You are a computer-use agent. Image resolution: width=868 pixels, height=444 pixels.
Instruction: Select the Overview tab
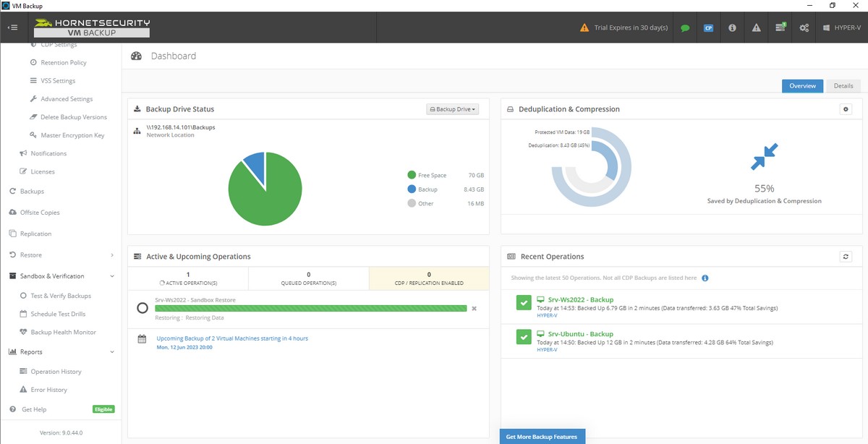(x=802, y=85)
